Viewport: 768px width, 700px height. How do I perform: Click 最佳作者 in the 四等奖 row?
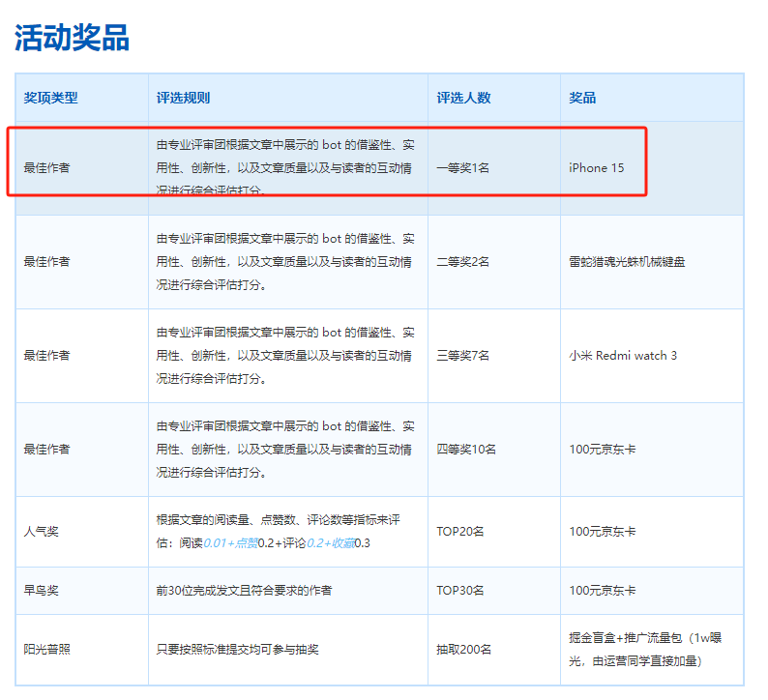point(47,450)
